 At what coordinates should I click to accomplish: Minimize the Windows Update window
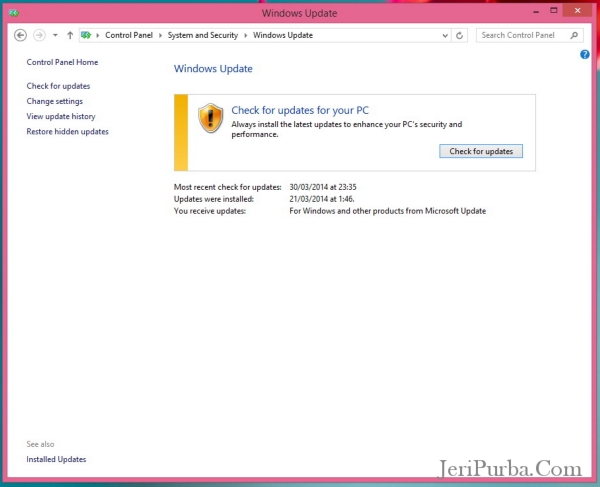click(x=536, y=11)
